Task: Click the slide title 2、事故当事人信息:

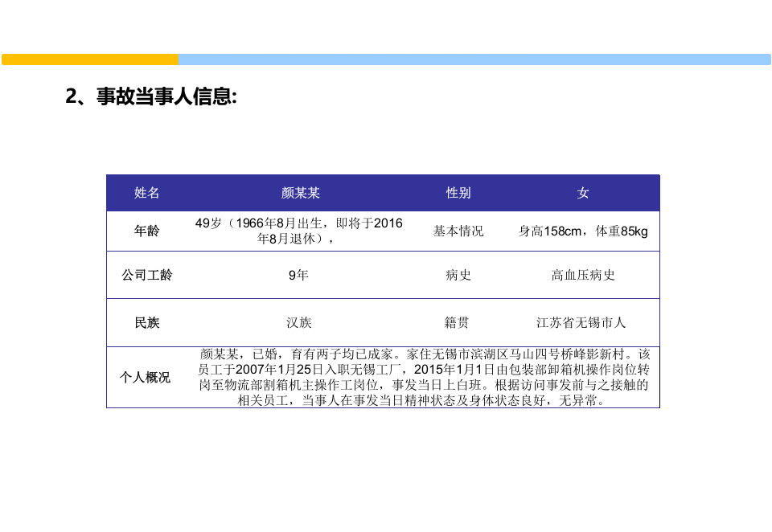Action: point(153,97)
